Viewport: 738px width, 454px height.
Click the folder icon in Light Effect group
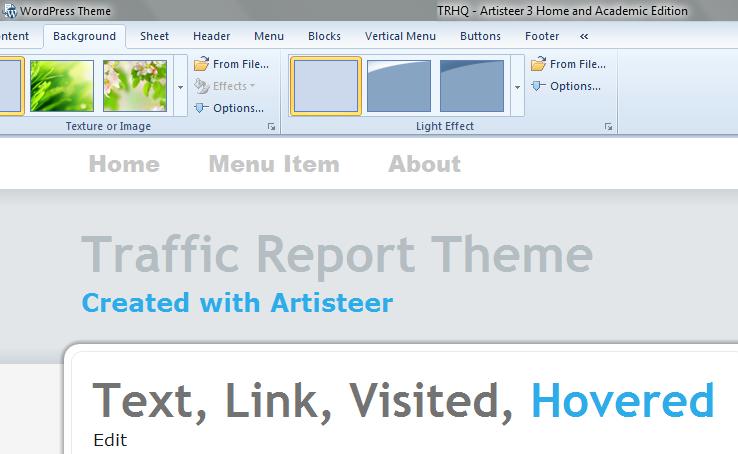538,64
